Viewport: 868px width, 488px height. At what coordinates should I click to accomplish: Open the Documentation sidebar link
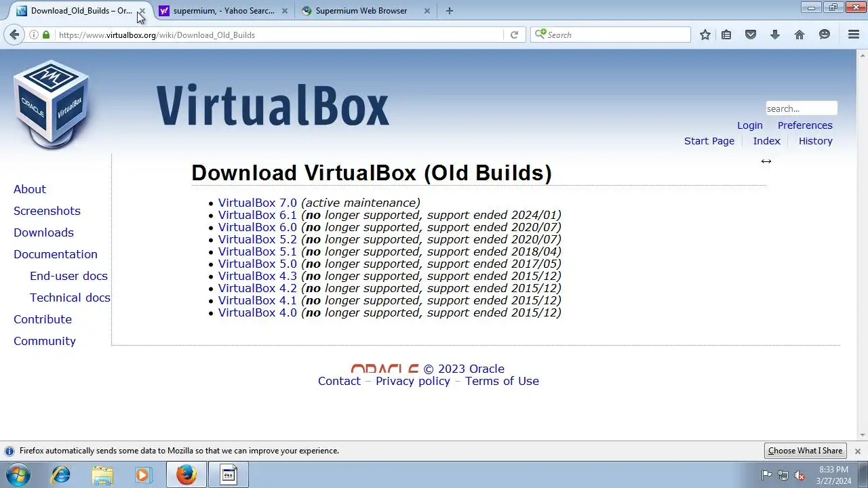point(56,254)
